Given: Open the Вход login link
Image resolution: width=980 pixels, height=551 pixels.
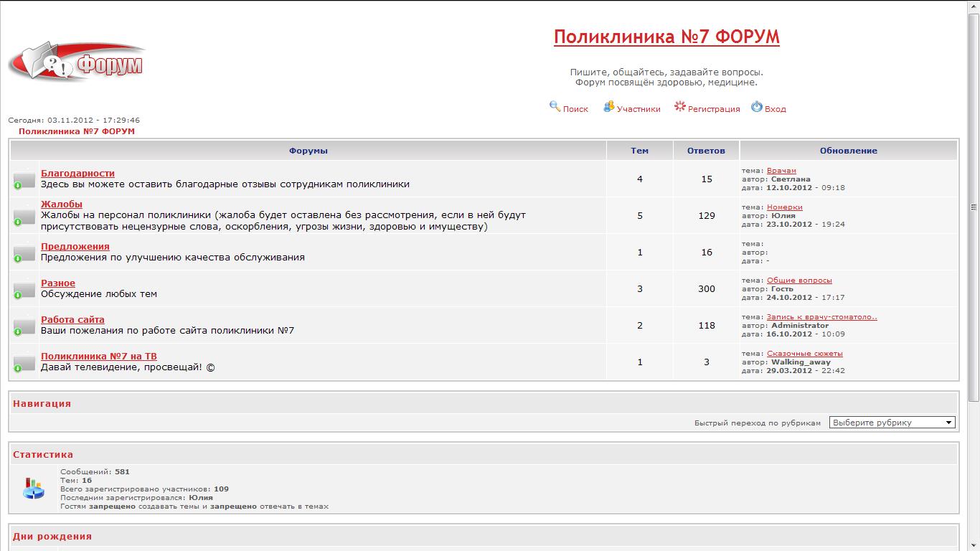Looking at the screenshot, I should click(x=776, y=109).
